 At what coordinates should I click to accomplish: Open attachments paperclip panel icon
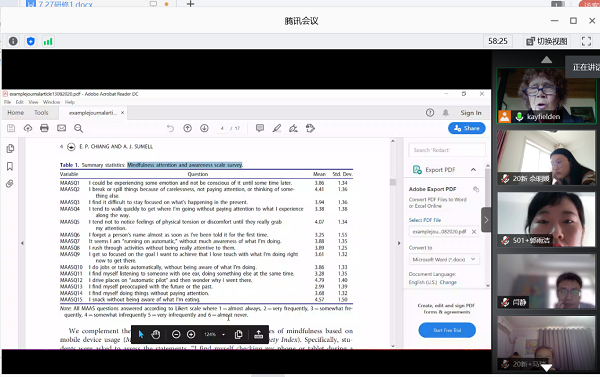[10, 184]
